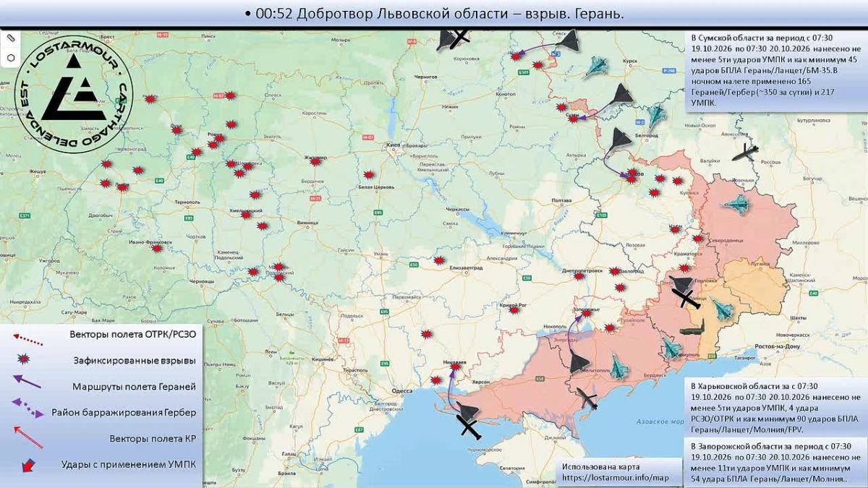
Task: Click the cruise missile icon near Россошь
Action: 745,153
